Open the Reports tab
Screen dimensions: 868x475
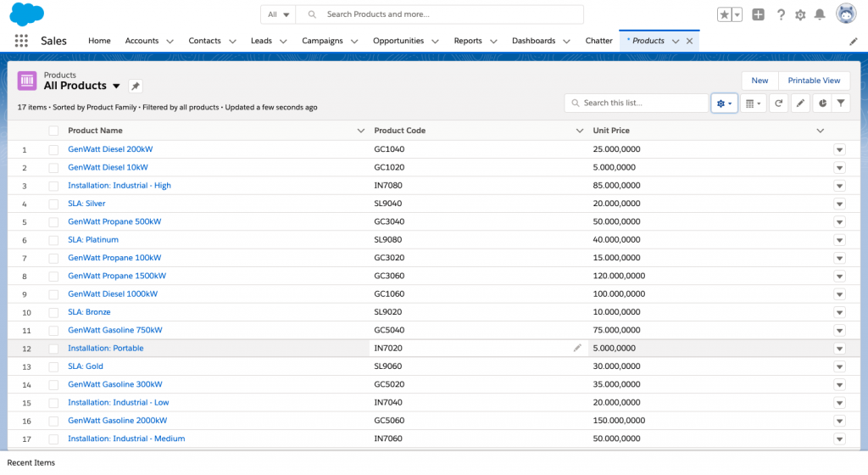coord(468,41)
